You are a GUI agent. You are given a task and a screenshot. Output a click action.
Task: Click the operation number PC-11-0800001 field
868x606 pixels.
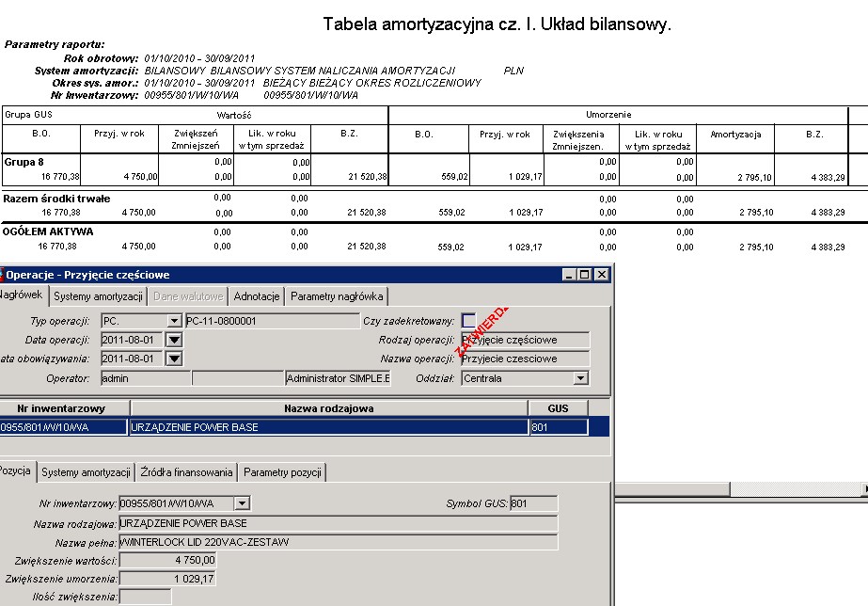click(x=273, y=321)
